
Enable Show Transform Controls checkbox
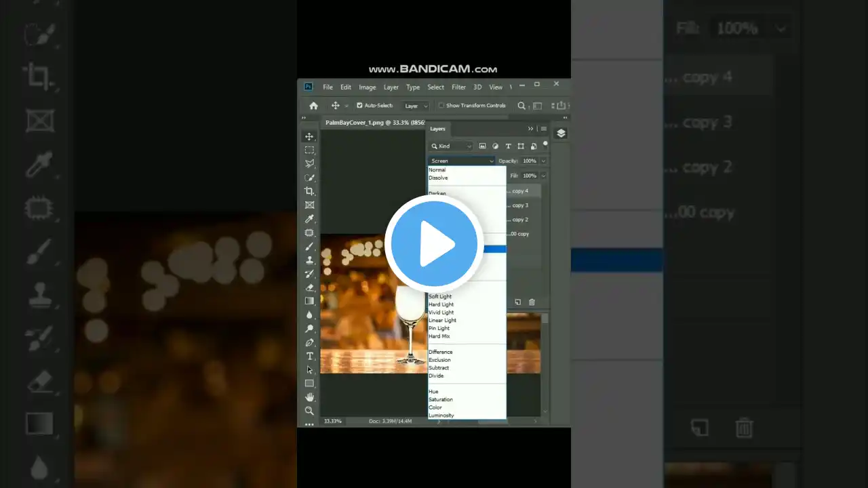click(x=441, y=106)
